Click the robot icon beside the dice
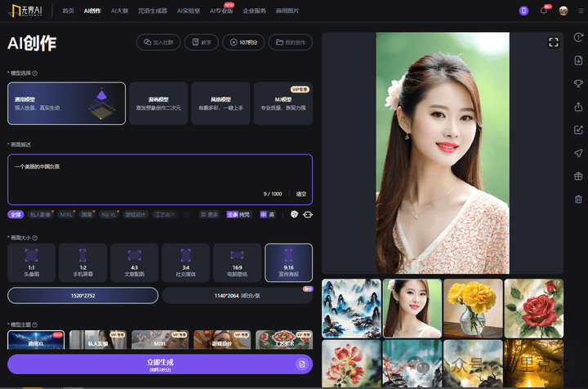The width and height of the screenshot is (588, 389). pos(308,214)
